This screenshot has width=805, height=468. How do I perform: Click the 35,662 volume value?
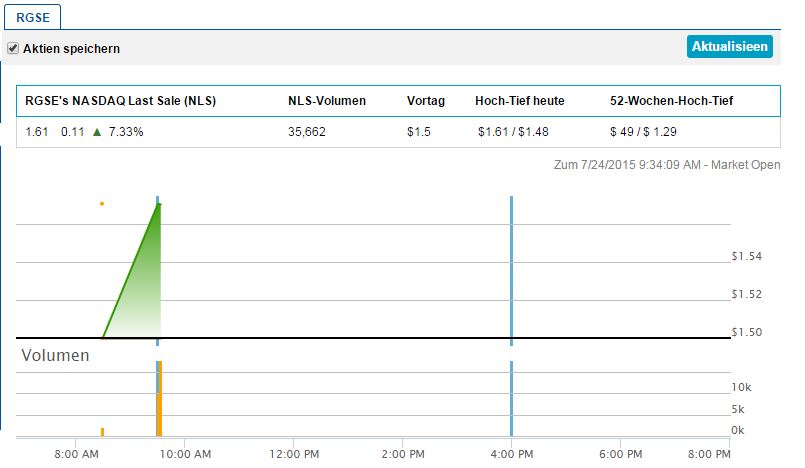(x=307, y=131)
